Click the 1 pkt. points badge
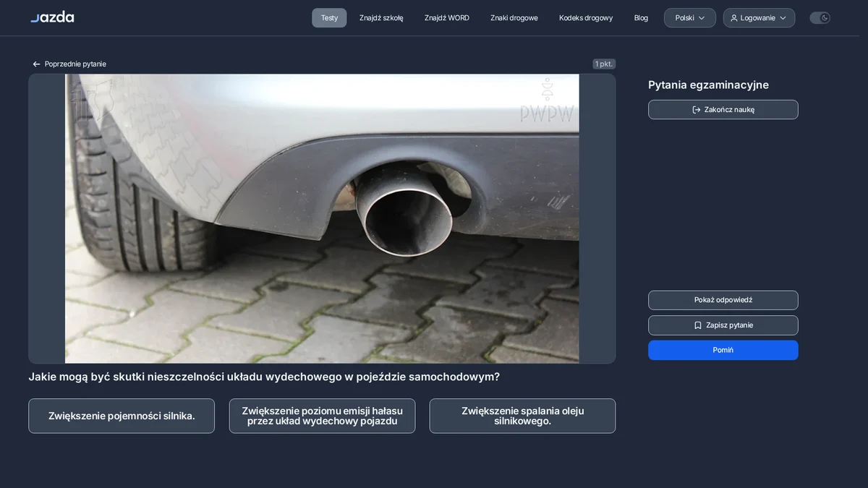Image resolution: width=868 pixels, height=488 pixels. [x=604, y=64]
